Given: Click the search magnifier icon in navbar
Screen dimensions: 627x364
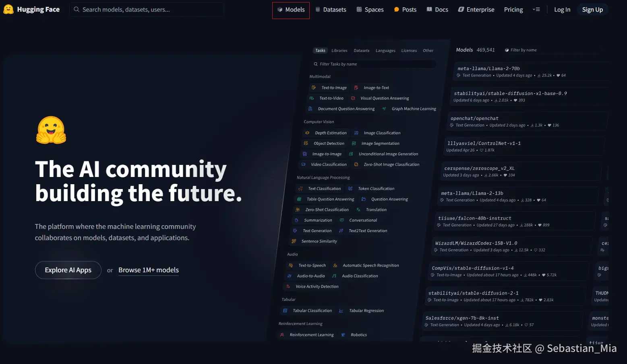Looking at the screenshot, I should coord(77,9).
